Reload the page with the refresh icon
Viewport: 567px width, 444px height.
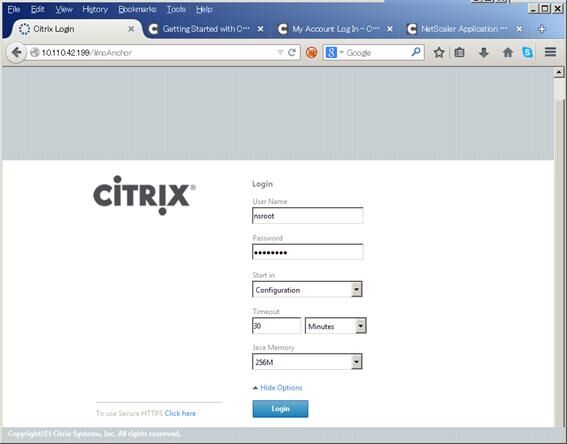(292, 53)
